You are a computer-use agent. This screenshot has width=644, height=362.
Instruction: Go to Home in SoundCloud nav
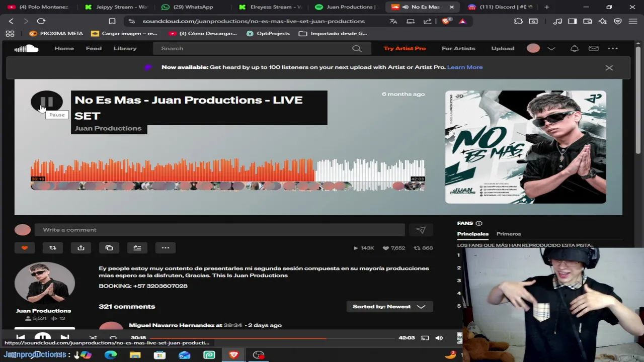coord(64,48)
